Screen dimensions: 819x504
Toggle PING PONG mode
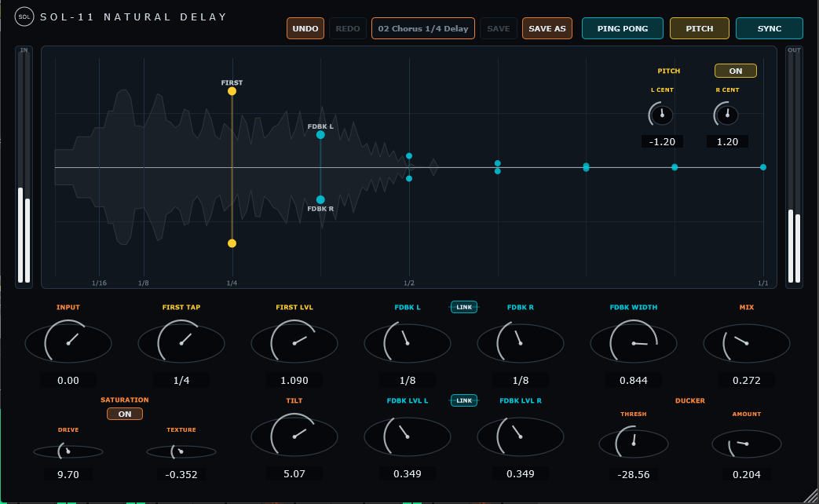click(623, 28)
